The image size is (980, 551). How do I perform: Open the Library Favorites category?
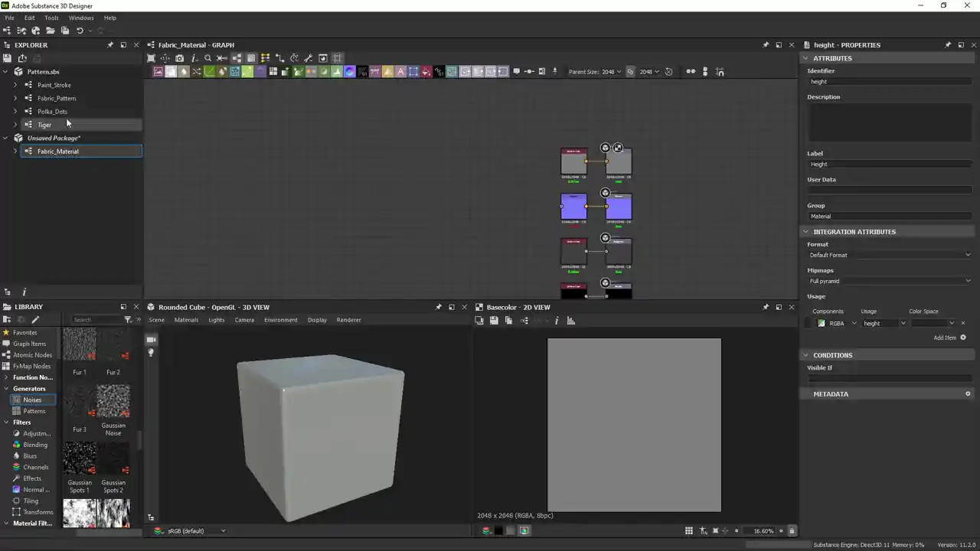pyautogui.click(x=24, y=333)
